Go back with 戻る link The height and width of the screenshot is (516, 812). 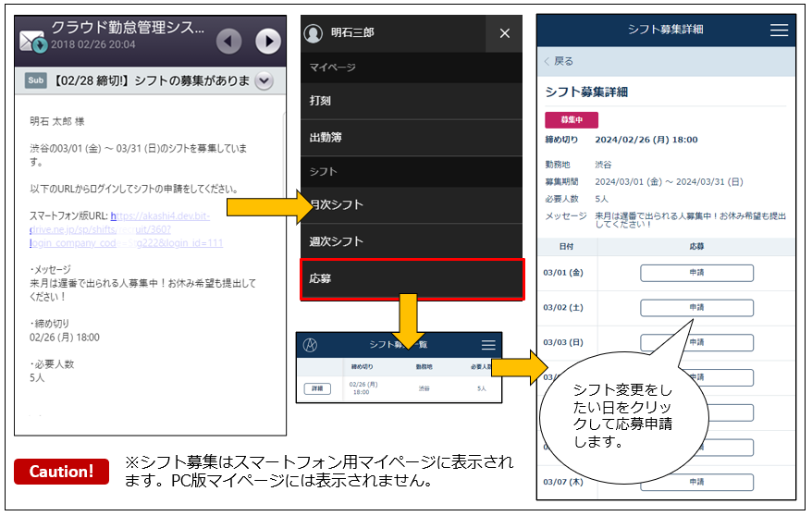560,62
